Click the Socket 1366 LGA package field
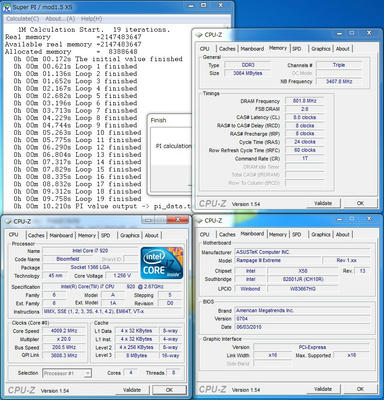 click(90, 267)
